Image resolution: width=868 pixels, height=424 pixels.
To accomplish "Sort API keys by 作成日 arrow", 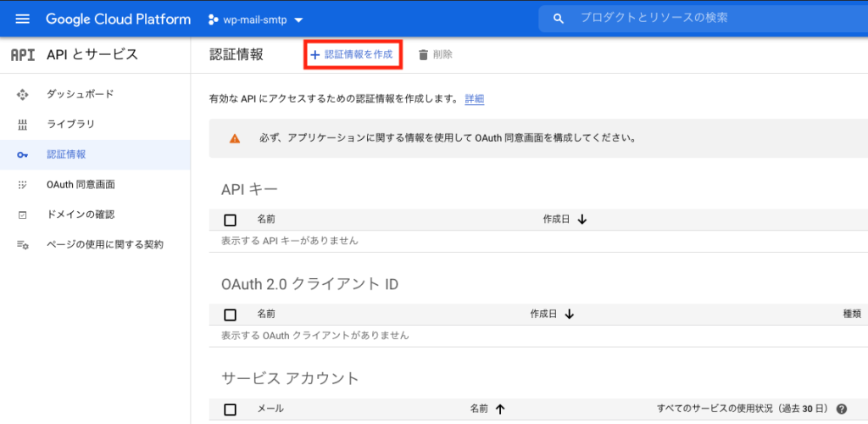I will pos(582,220).
